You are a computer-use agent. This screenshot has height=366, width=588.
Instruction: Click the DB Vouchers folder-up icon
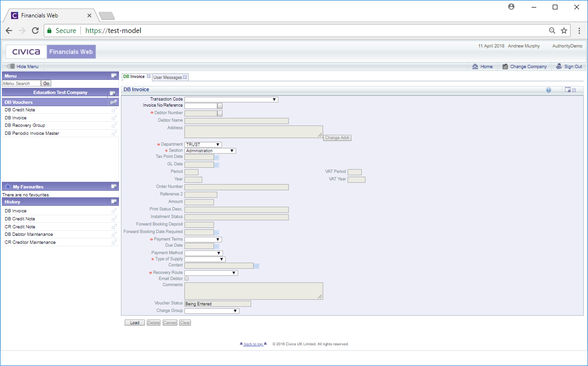(113, 102)
